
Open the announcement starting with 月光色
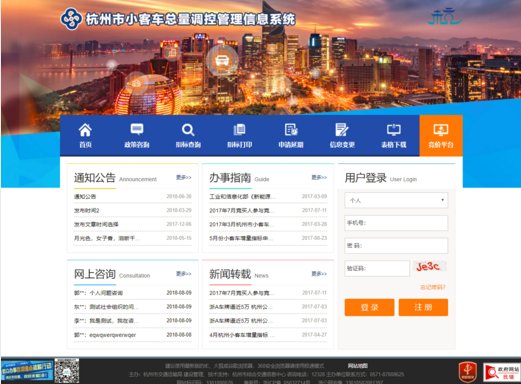[x=133, y=238]
